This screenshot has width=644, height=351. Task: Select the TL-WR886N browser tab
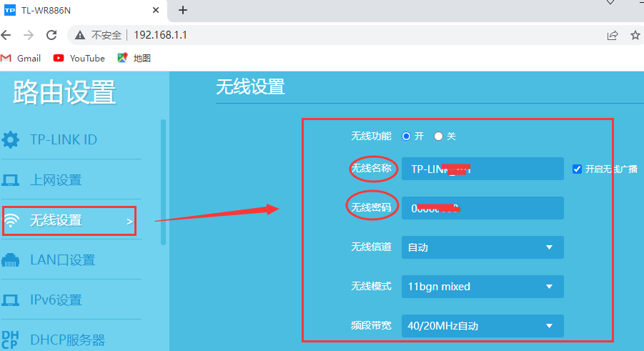[x=84, y=10]
